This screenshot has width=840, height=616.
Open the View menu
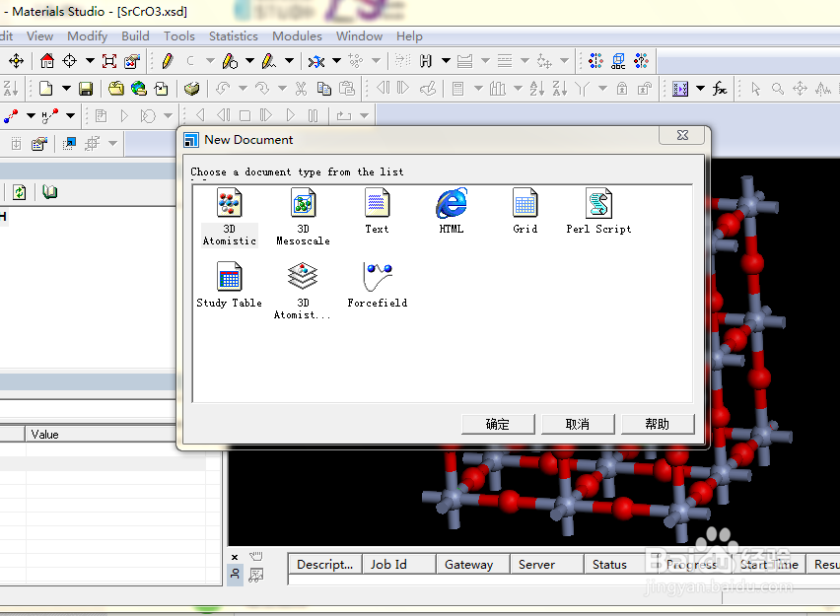[39, 35]
